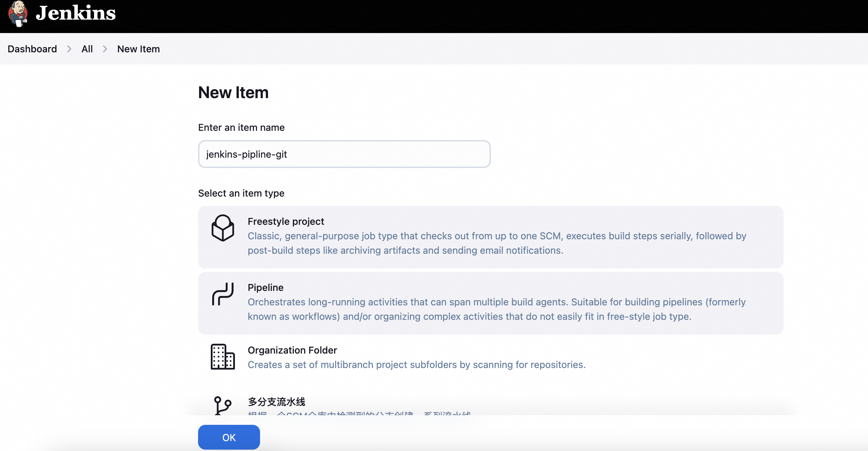Go to Dashboard in breadcrumb
868x451 pixels.
coord(32,49)
